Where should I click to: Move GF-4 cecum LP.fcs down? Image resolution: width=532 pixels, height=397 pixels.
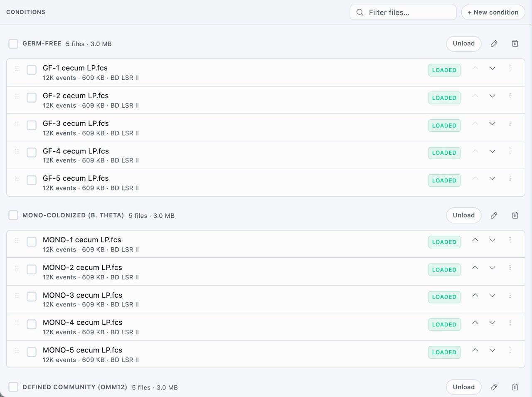tap(493, 151)
